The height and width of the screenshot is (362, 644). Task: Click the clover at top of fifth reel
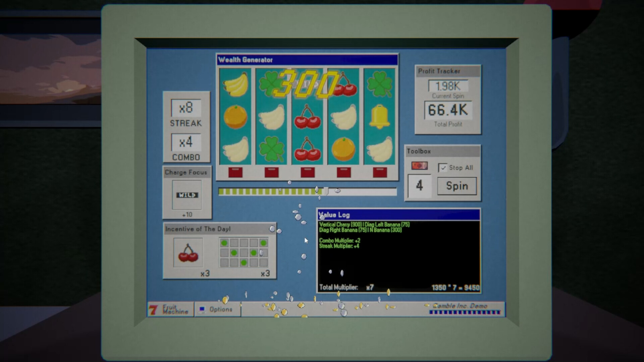(x=380, y=85)
